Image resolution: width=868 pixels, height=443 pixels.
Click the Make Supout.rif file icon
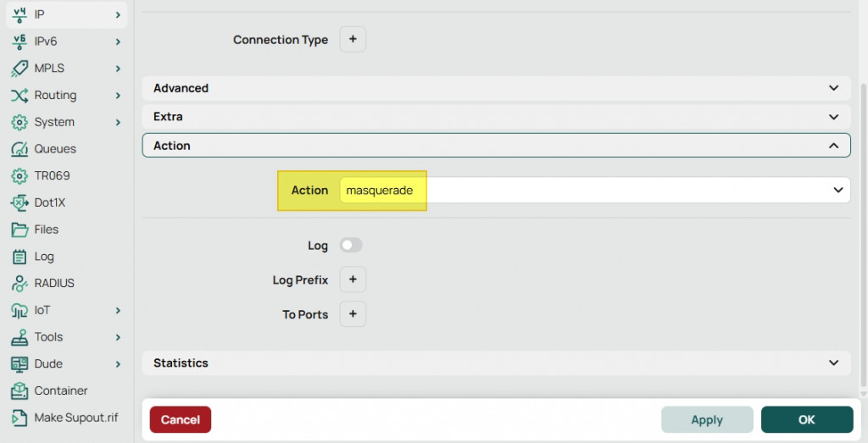pyautogui.click(x=19, y=418)
